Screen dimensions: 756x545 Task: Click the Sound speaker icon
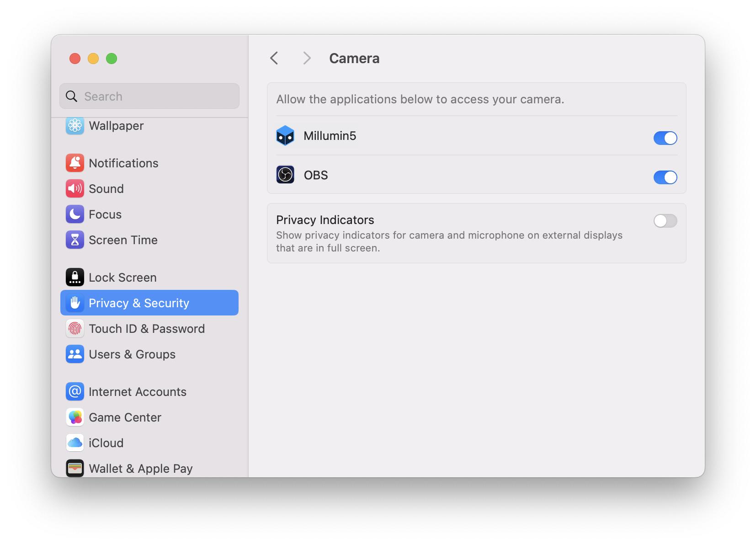pyautogui.click(x=75, y=189)
